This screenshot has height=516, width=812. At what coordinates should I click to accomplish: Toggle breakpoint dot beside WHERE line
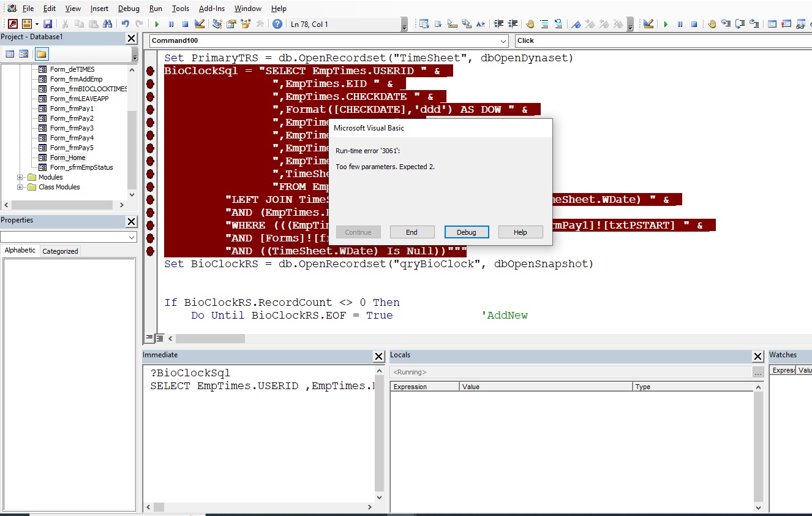click(151, 226)
